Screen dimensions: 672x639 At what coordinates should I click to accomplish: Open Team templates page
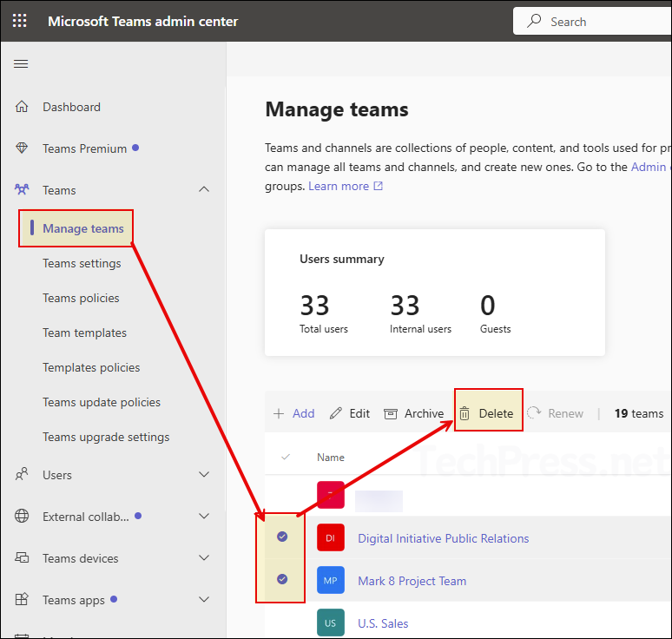84,333
